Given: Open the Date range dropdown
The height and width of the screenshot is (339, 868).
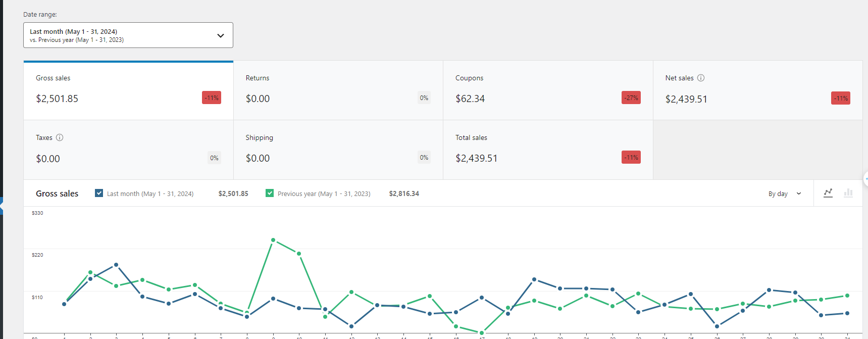Looking at the screenshot, I should (x=128, y=35).
